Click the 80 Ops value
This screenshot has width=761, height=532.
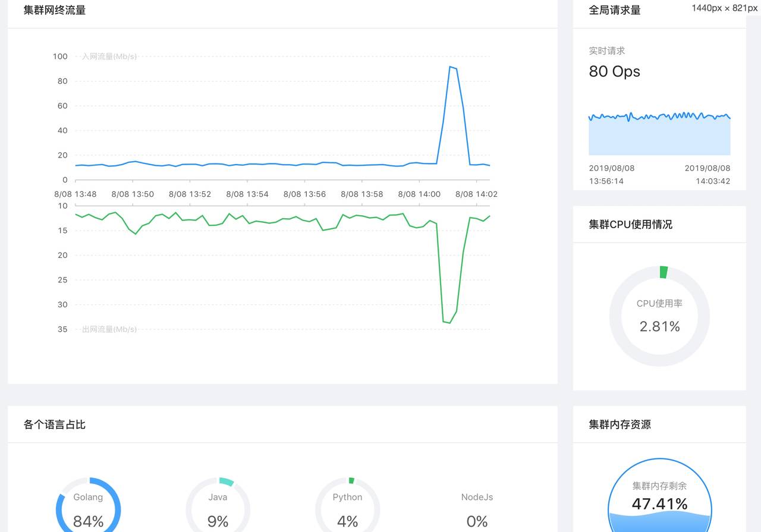pos(615,71)
